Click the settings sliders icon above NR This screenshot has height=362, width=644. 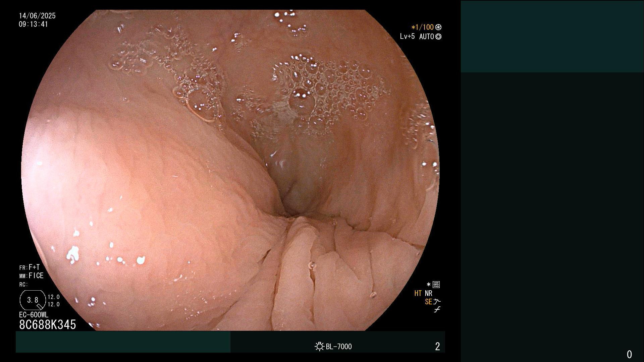click(x=436, y=285)
